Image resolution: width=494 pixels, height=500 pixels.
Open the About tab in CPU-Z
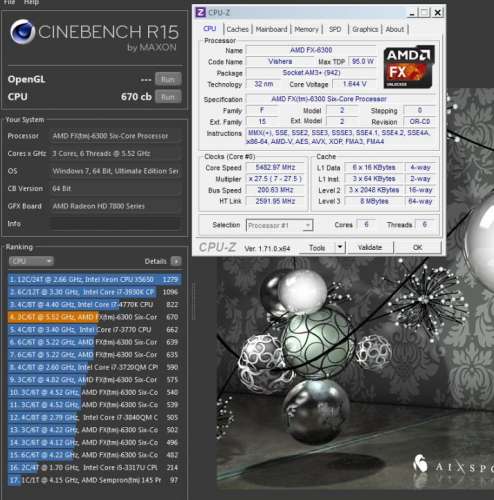pos(395,29)
